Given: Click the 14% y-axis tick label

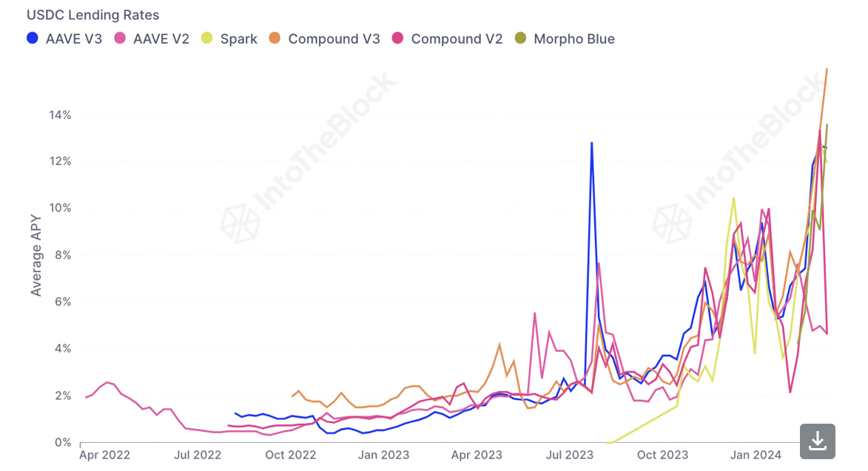Looking at the screenshot, I should tap(60, 115).
